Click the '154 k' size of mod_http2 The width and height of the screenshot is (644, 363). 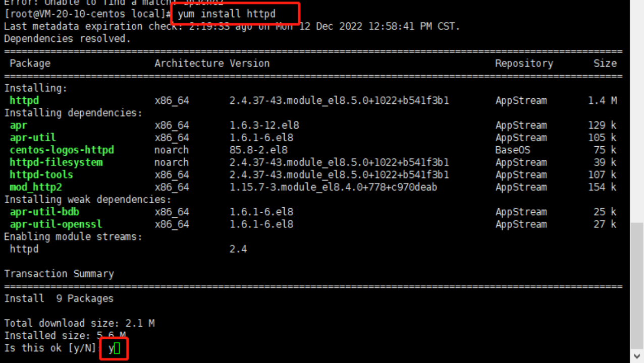point(602,188)
